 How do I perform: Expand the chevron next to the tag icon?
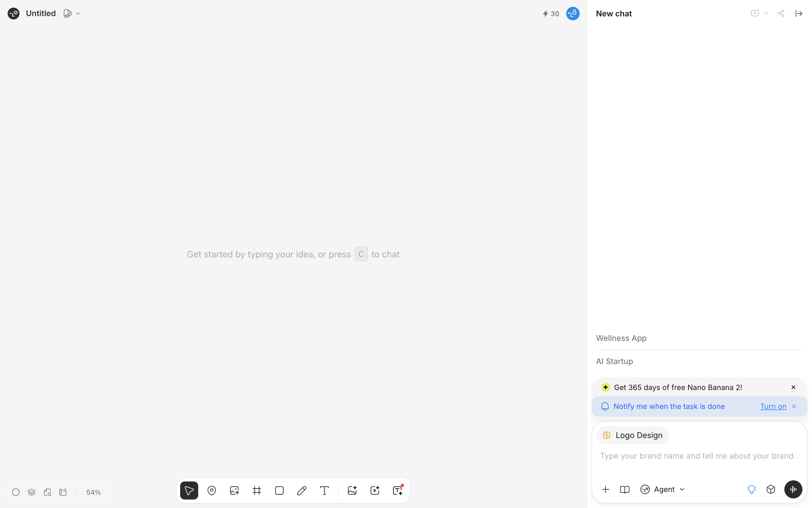(78, 14)
